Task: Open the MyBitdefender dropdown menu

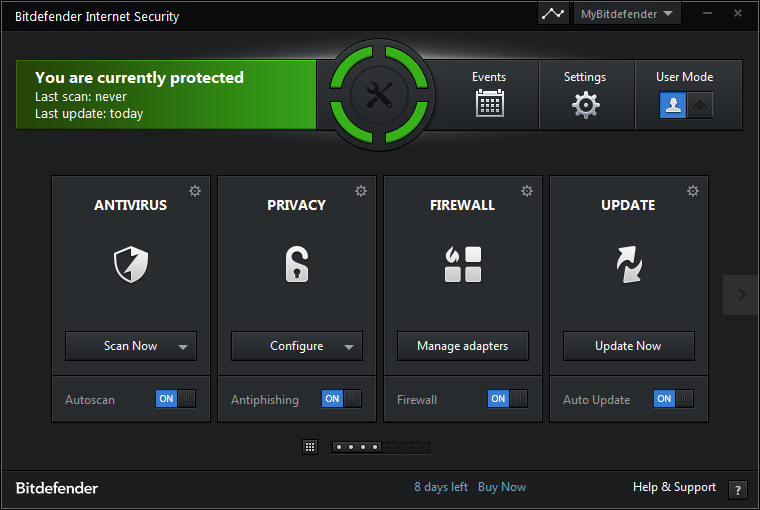Action: [627, 14]
